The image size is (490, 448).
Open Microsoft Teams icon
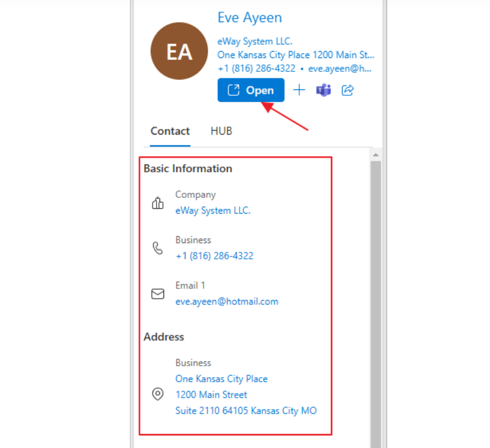[x=324, y=91]
